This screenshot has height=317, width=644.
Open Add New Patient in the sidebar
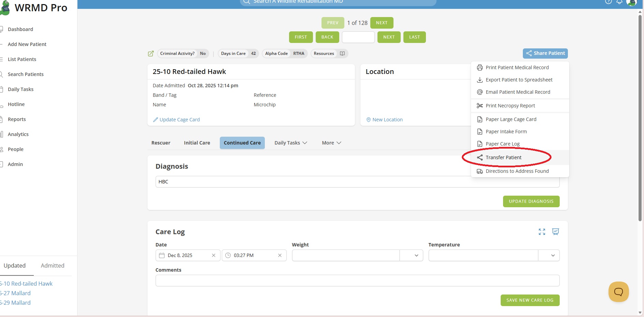click(x=27, y=44)
